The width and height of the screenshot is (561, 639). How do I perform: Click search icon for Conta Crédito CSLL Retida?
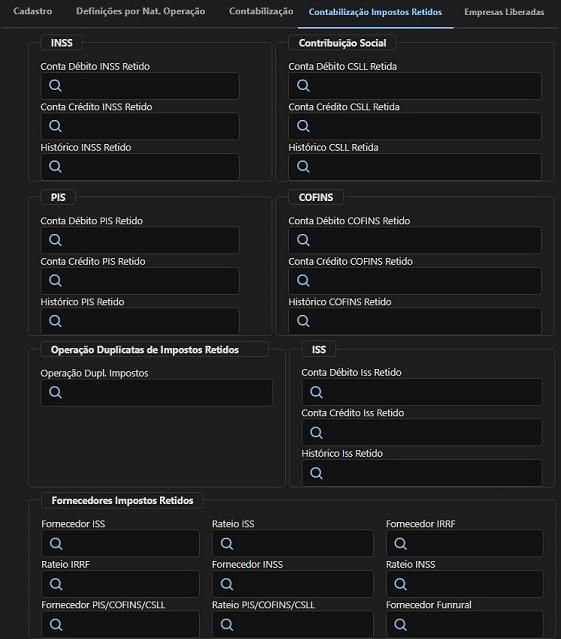[303, 126]
